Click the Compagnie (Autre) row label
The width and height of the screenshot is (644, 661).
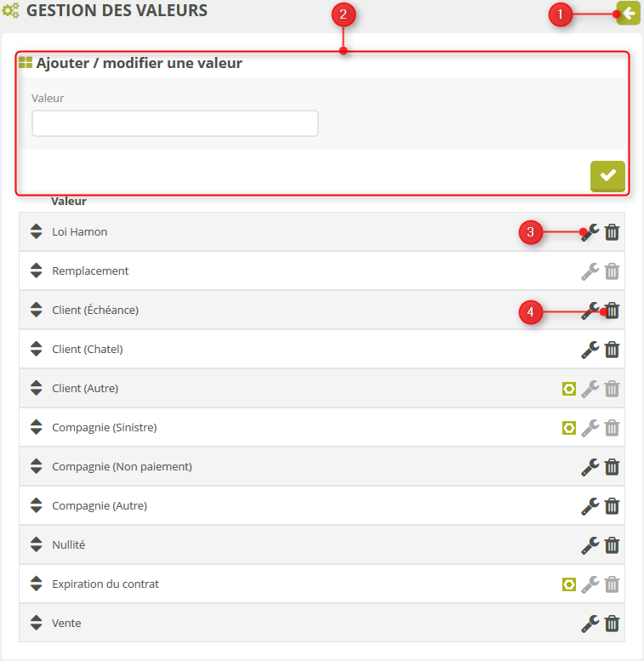[x=100, y=506]
